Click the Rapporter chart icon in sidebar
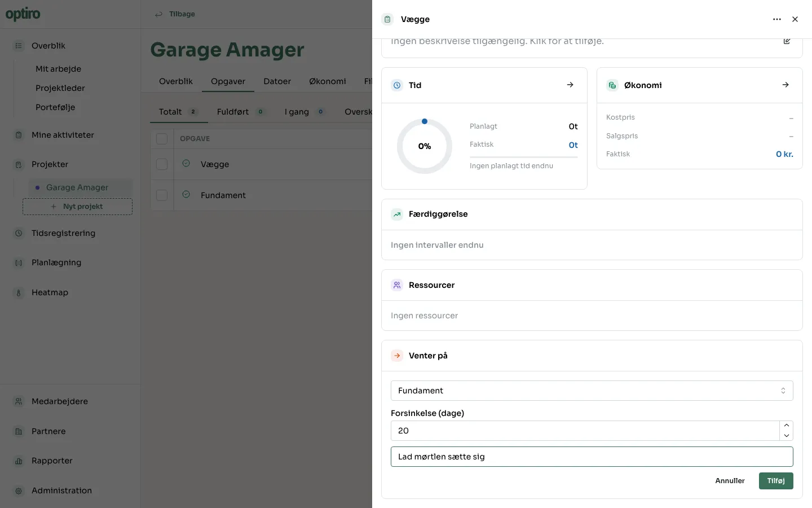Image resolution: width=812 pixels, height=508 pixels. pos(19,461)
